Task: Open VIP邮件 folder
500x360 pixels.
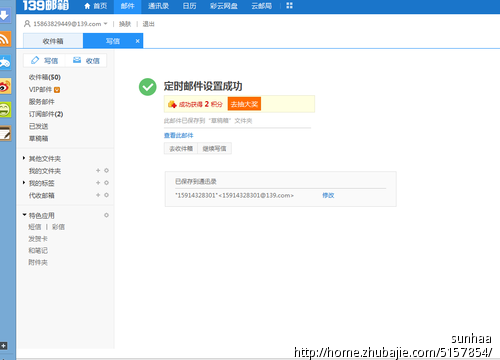Action: point(40,90)
